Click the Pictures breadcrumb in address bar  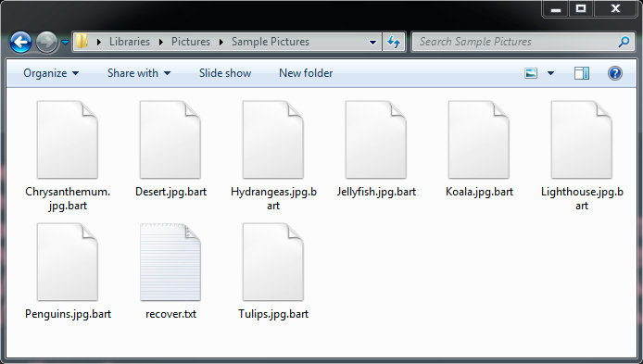click(191, 42)
